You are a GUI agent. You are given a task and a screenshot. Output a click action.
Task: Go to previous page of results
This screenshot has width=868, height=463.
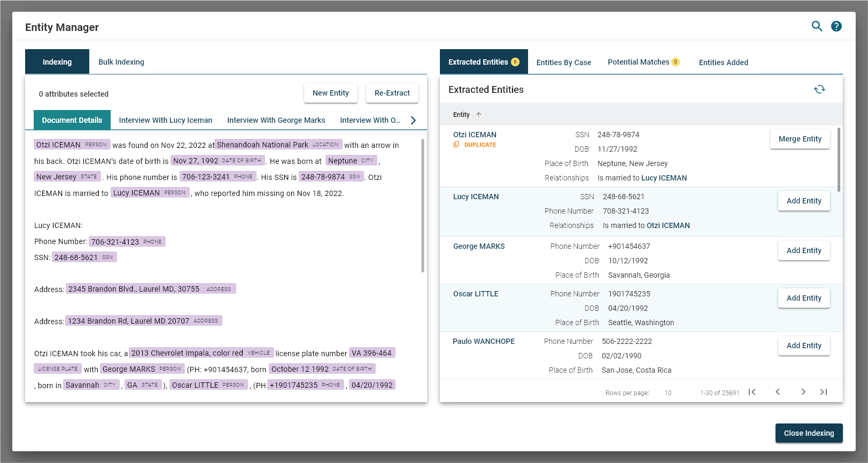point(778,392)
